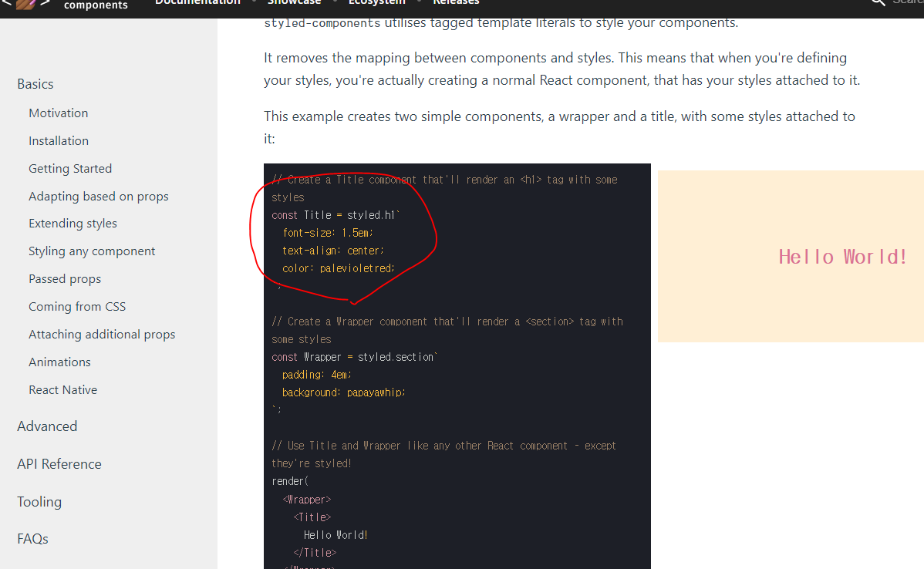The image size is (924, 569).
Task: Open the Tooling section
Action: [x=39, y=501]
